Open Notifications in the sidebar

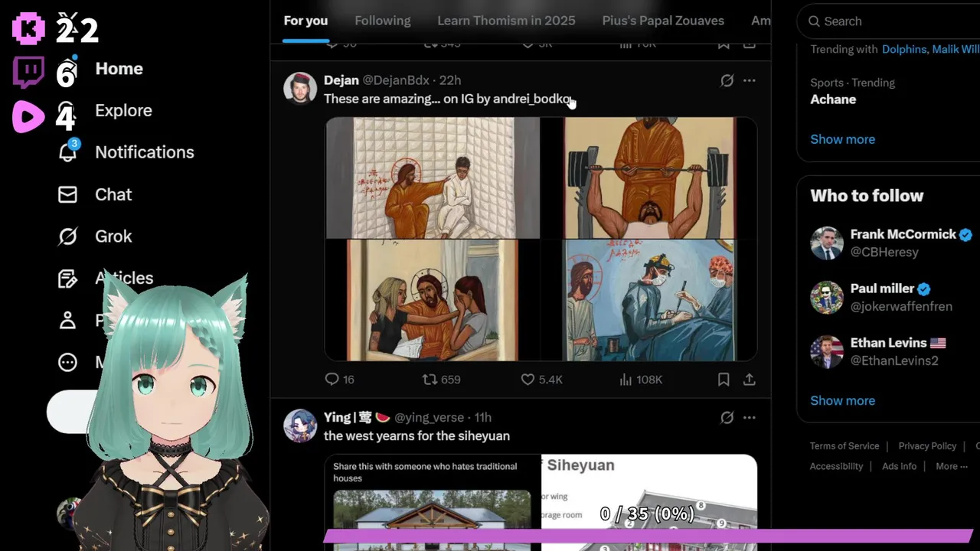[144, 152]
